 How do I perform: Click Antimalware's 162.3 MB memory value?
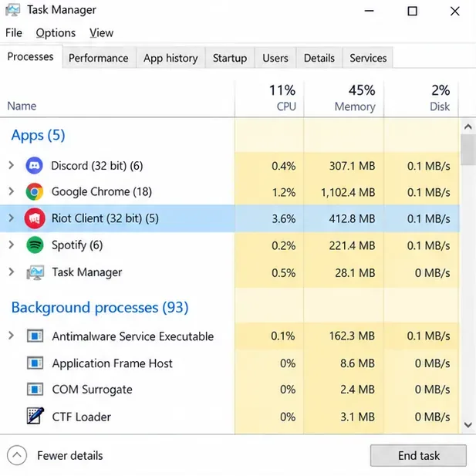[x=352, y=336]
